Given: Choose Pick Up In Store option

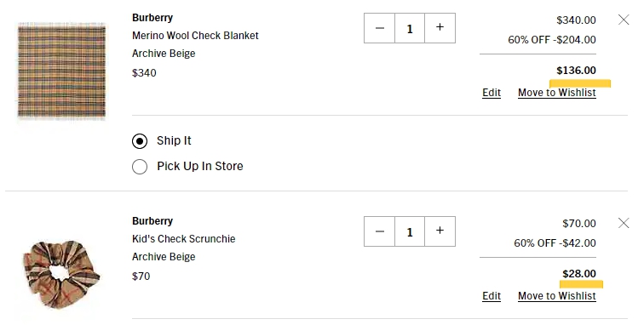Looking at the screenshot, I should tap(140, 167).
